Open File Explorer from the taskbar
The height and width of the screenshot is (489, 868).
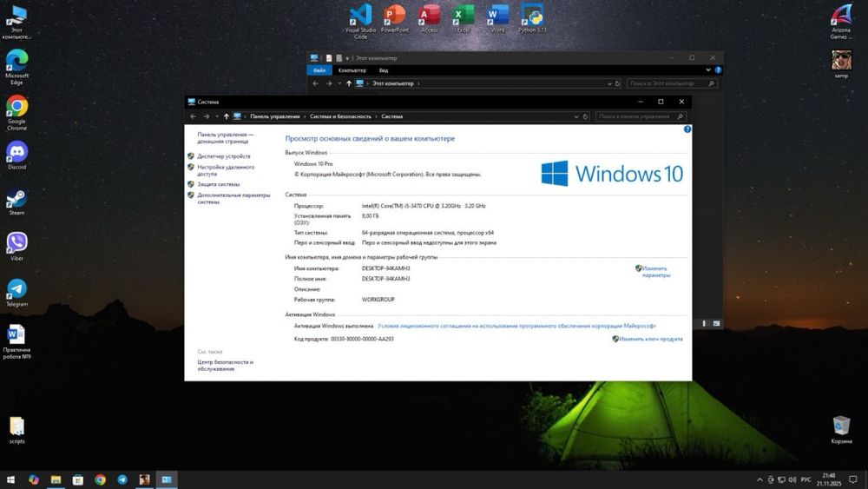56,479
